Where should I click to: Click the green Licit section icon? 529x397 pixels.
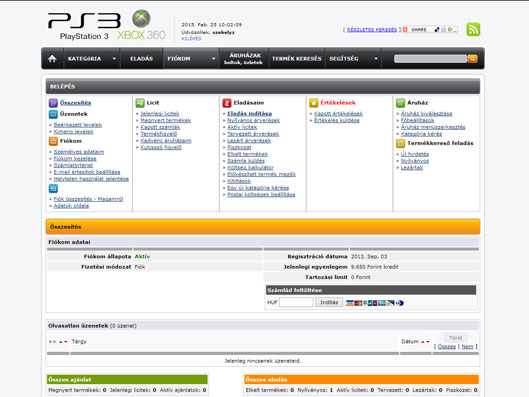[140, 103]
